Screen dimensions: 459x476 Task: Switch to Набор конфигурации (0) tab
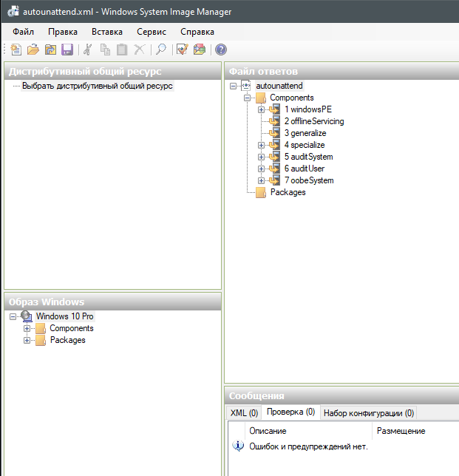click(x=369, y=413)
